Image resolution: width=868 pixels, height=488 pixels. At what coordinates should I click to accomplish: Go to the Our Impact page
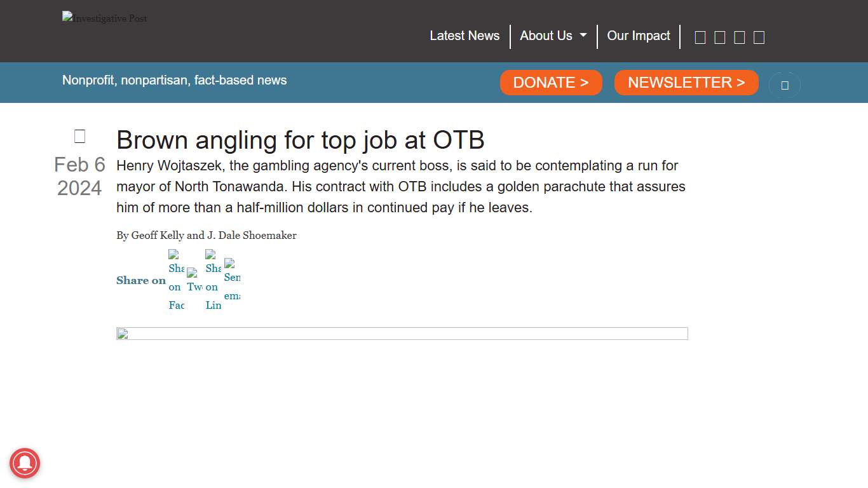tap(638, 36)
